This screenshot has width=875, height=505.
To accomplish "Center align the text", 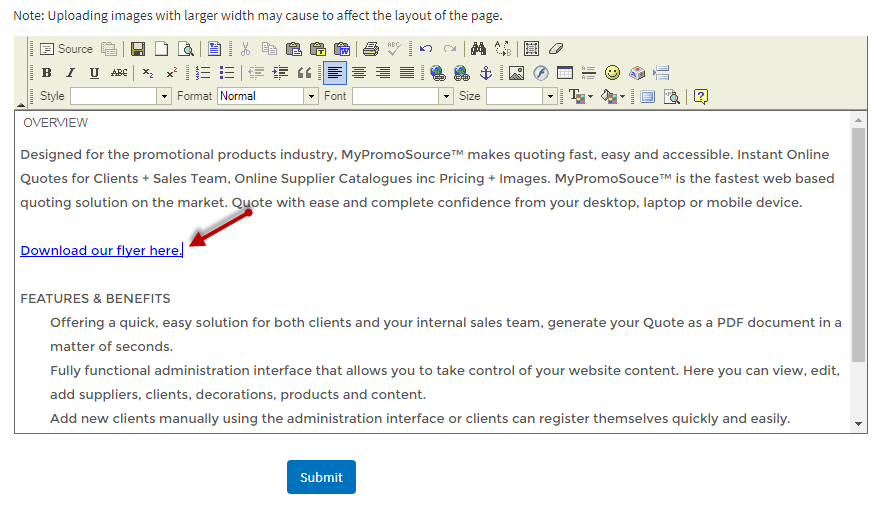I will [359, 73].
